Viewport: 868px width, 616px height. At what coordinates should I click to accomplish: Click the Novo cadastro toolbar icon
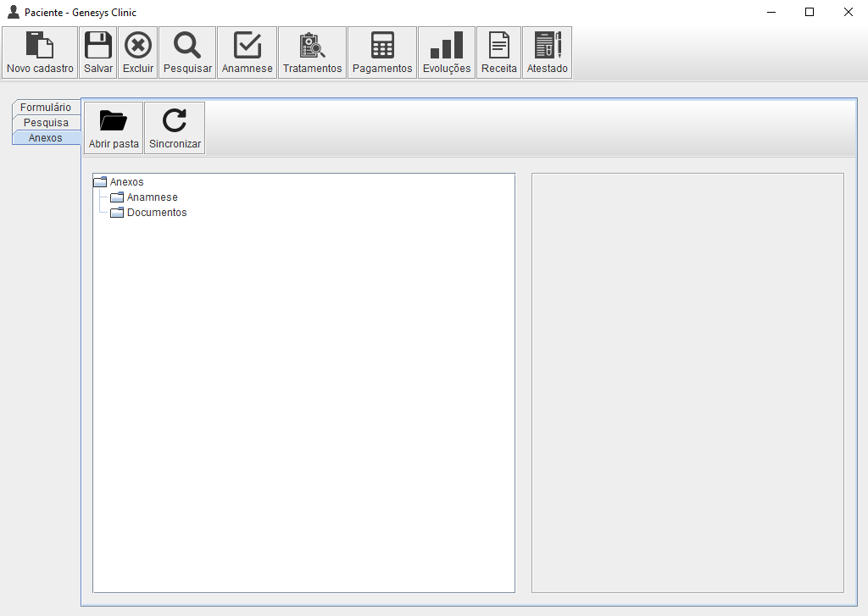[40, 53]
